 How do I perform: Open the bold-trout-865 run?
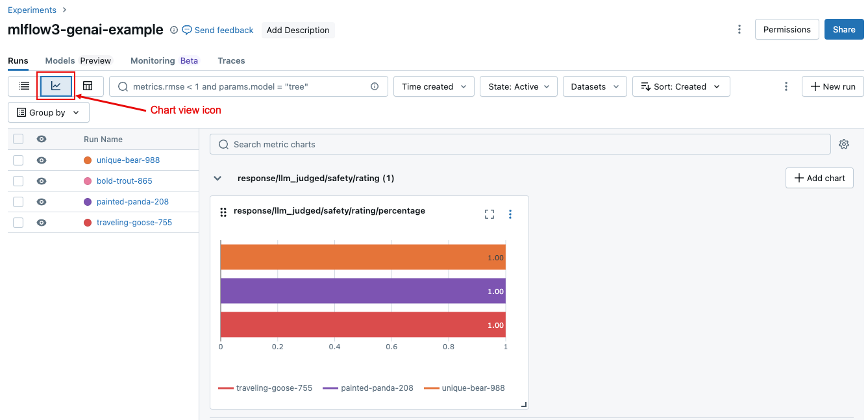coord(124,180)
